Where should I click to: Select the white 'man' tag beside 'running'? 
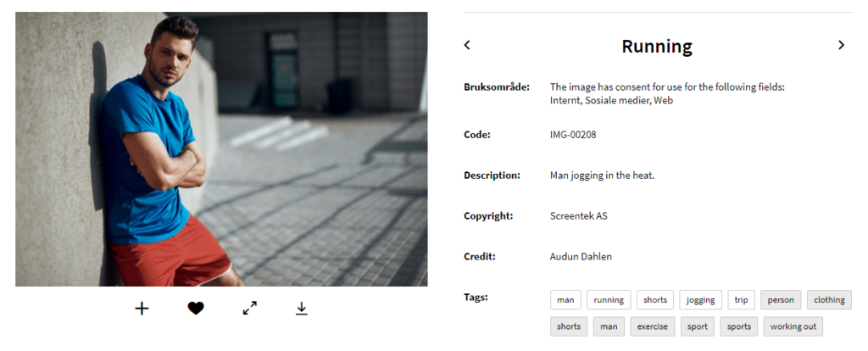(565, 300)
